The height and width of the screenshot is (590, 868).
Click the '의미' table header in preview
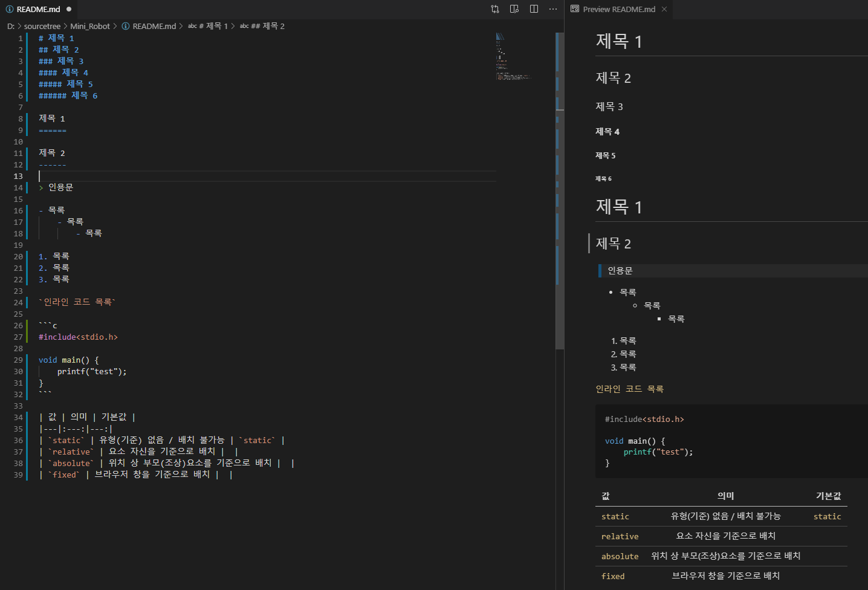point(725,496)
